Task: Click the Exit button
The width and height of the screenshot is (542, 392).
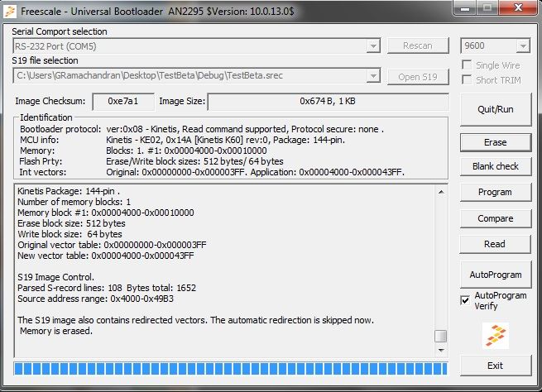Action: (x=496, y=366)
